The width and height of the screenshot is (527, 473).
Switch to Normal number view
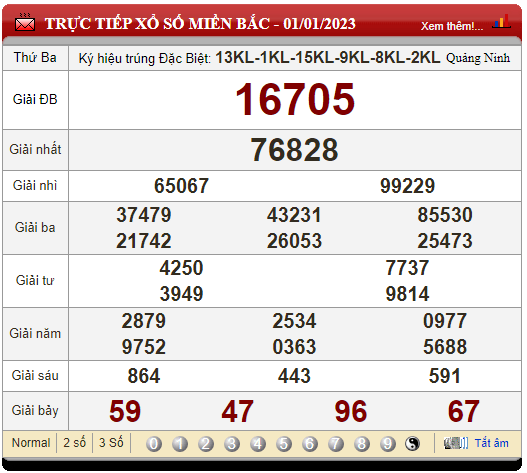(31, 443)
